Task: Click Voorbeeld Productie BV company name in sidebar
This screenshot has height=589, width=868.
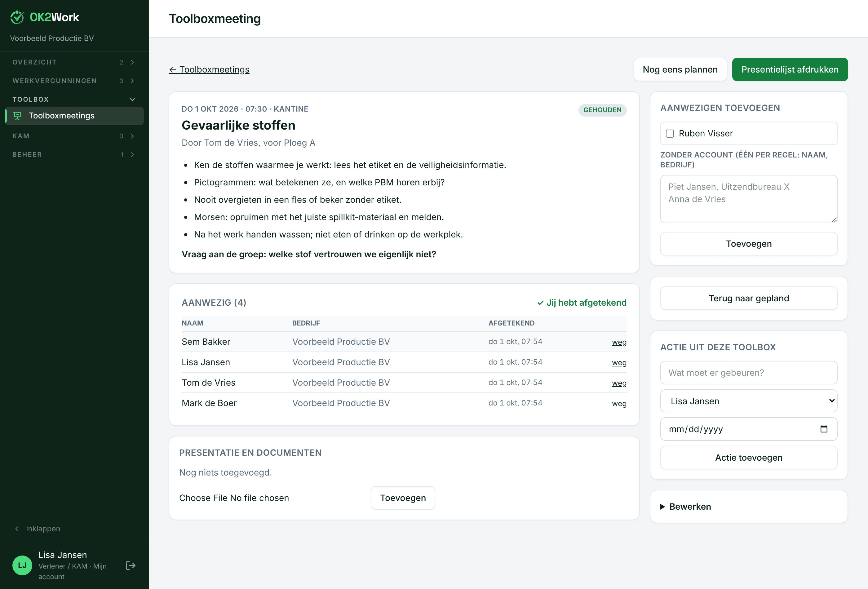Action: pyautogui.click(x=52, y=38)
